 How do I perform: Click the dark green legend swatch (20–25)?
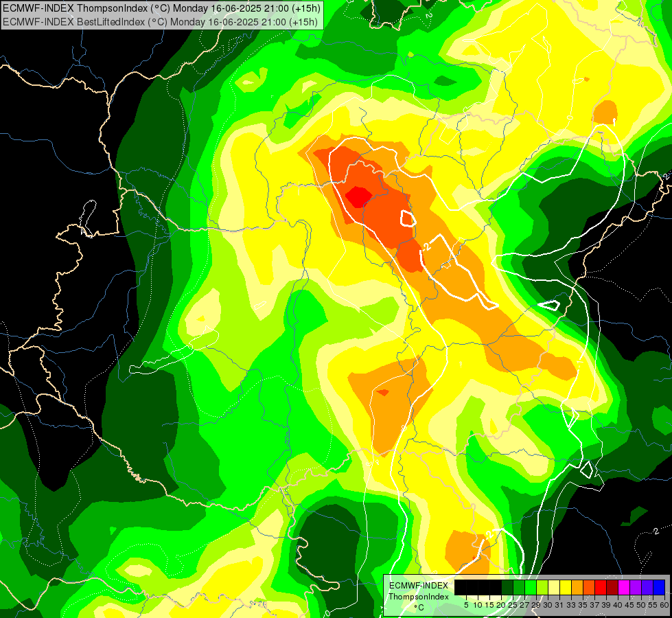507,587
